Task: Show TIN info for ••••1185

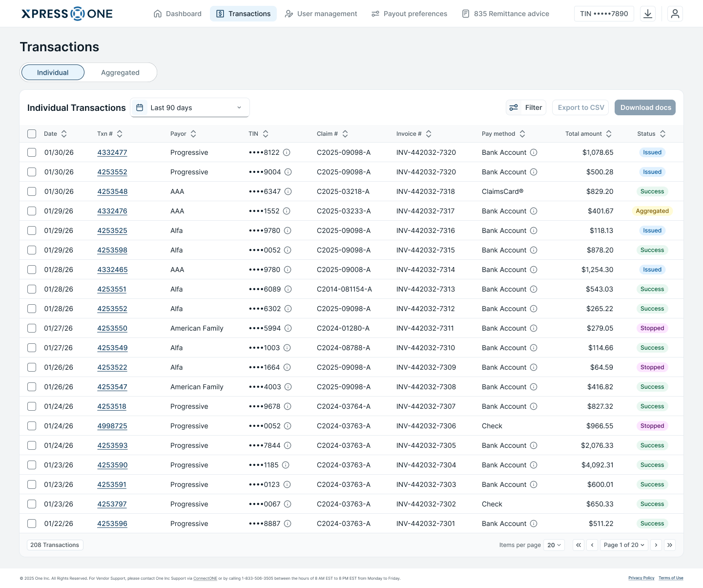Action: [x=286, y=465]
